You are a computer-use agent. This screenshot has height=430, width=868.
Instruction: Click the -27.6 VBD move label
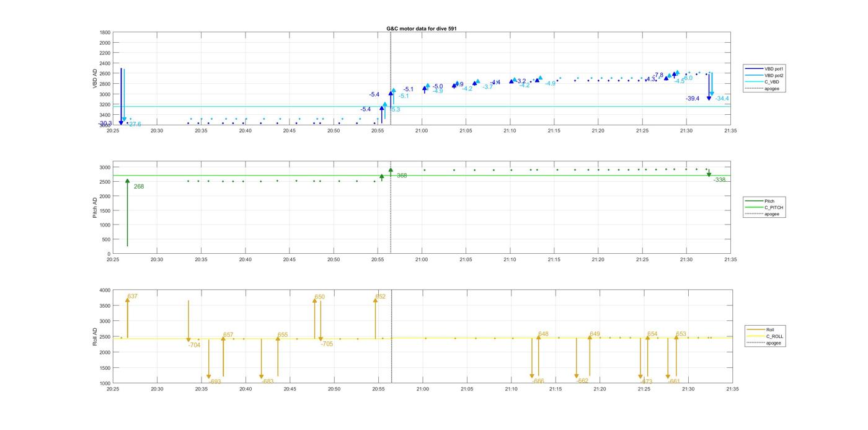click(134, 125)
